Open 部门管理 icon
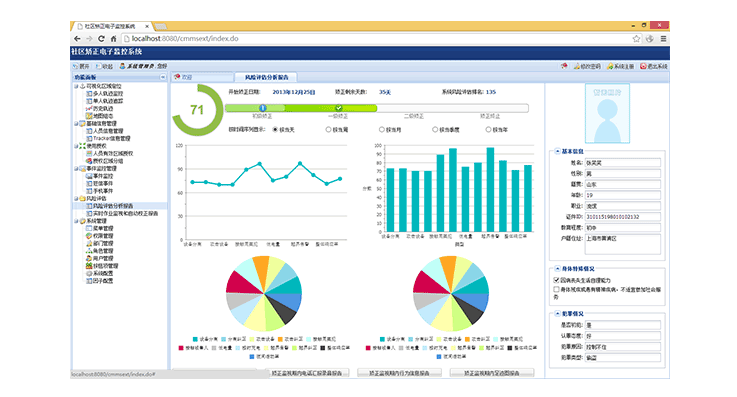Image resolution: width=737 pixels, height=397 pixels. pos(89,243)
